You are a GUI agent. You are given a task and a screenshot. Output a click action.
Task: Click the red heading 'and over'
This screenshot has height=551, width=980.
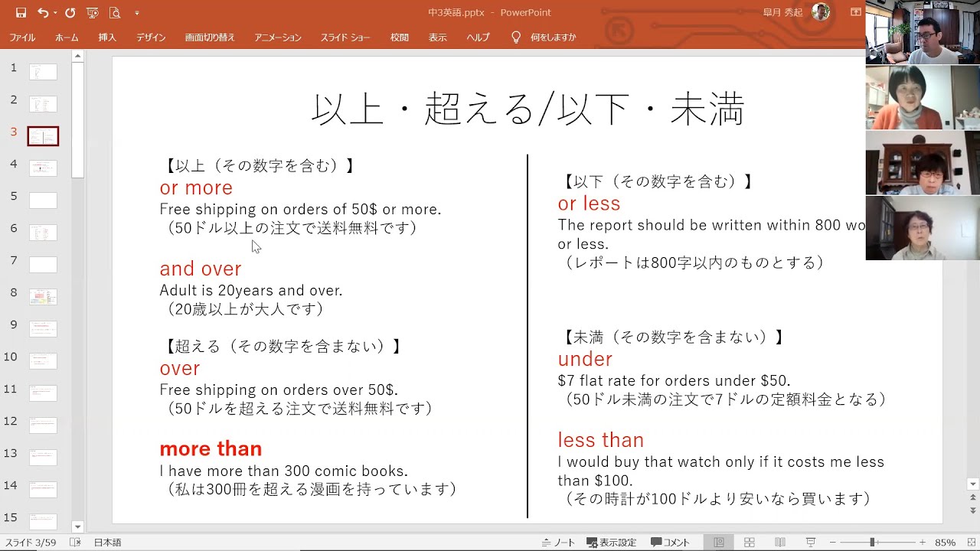(x=200, y=269)
